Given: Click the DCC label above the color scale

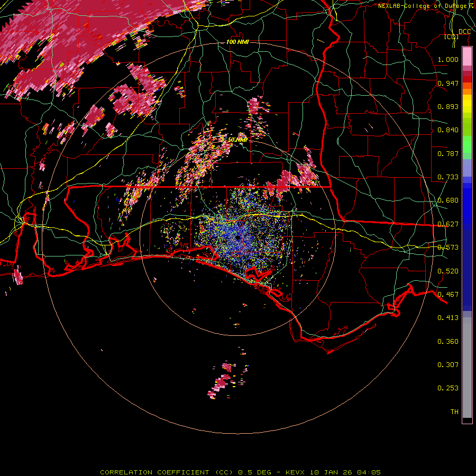Looking at the screenshot, I should (464, 32).
